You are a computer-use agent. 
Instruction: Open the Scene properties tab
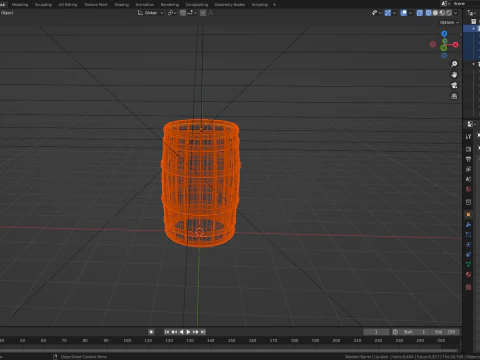[x=468, y=179]
